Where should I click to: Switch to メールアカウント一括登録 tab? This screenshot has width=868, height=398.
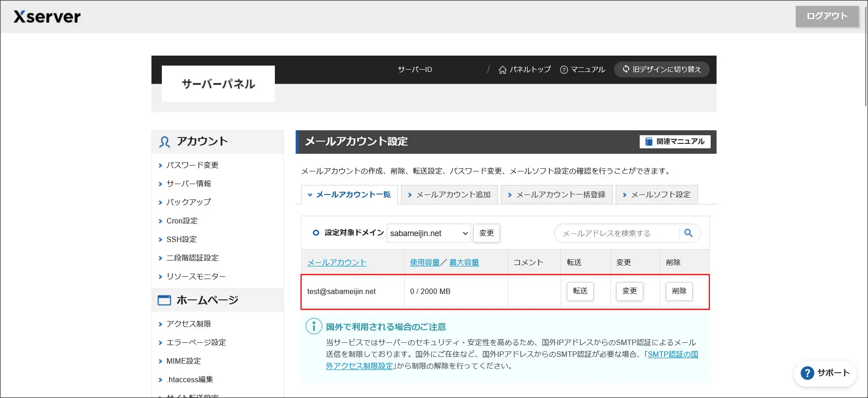tap(557, 194)
